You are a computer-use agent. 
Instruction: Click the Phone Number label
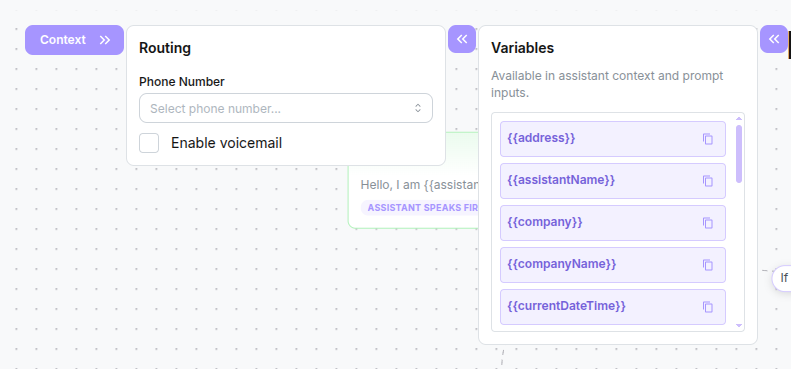coord(182,82)
